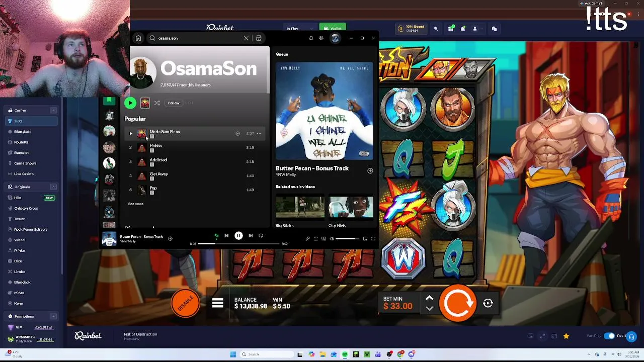This screenshot has width=644, height=362.
Task: Open options for Made Sum Plans track
Action: (259, 134)
